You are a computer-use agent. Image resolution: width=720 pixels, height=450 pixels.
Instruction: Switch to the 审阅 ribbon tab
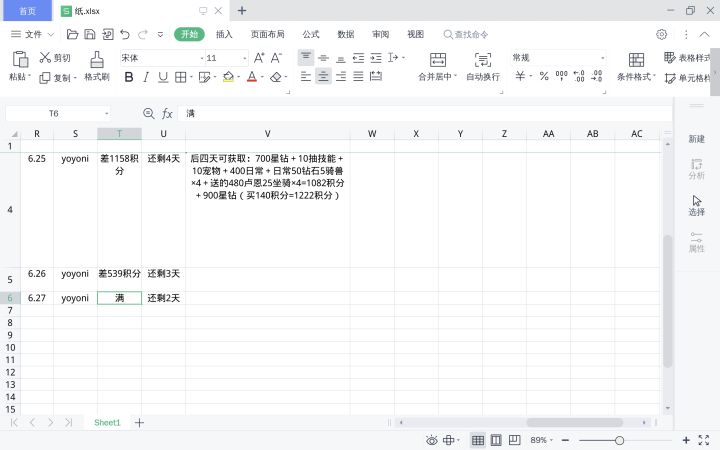coord(381,34)
